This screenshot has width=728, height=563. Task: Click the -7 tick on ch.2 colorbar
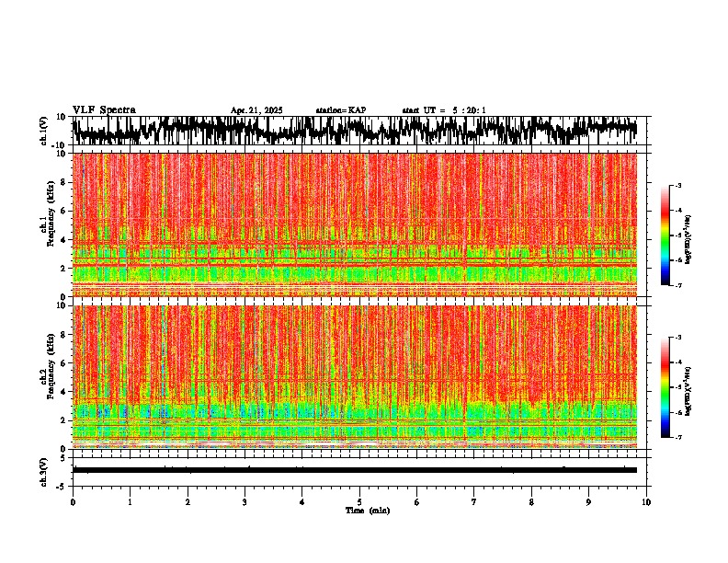click(x=678, y=437)
